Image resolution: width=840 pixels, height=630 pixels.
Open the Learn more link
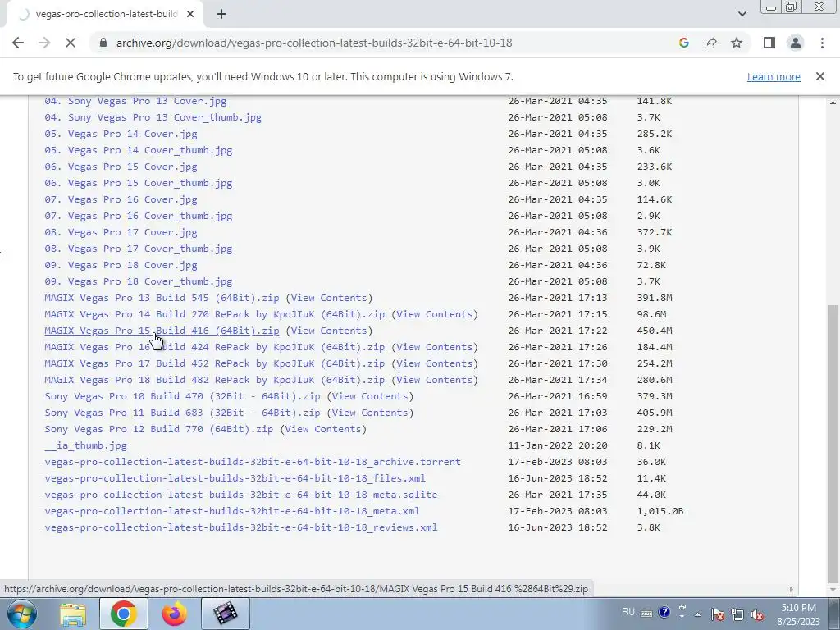(774, 76)
